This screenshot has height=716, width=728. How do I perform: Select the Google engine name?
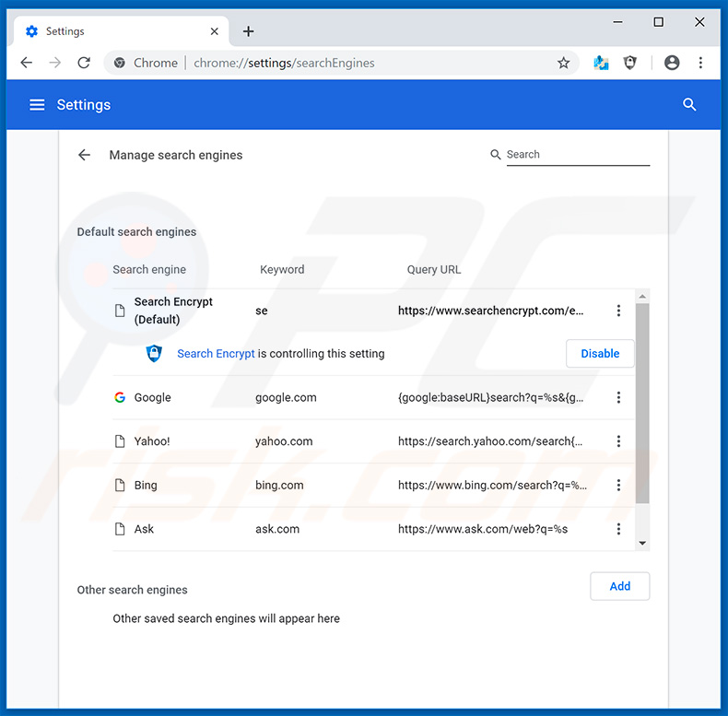coord(153,398)
